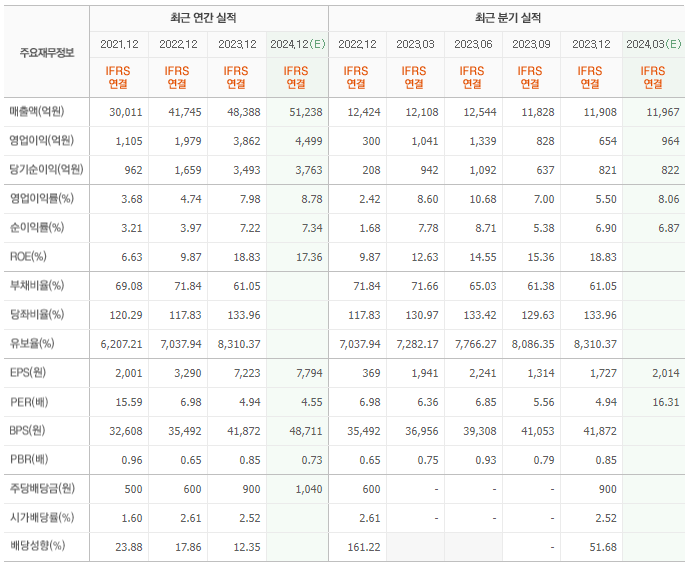Screen dimensions: 691x564
Task: Select the 영업이익률(%) row label
Action: coord(41,199)
